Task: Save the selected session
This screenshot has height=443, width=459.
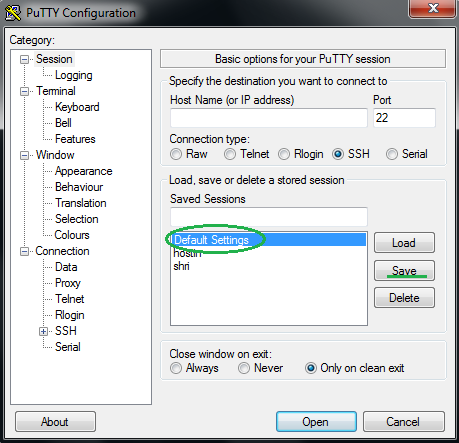Action: click(404, 270)
